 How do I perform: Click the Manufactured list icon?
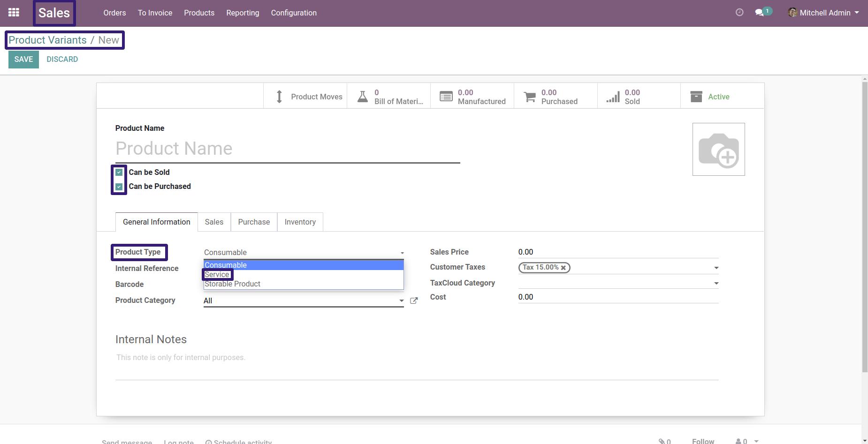446,97
